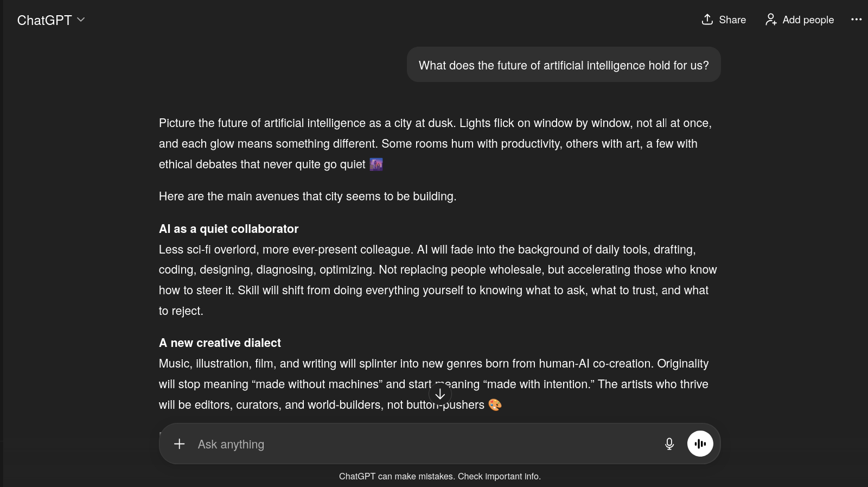Open the model selector dropdown next to ChatGPT
Viewport: 868px width, 487px height.
coord(81,20)
